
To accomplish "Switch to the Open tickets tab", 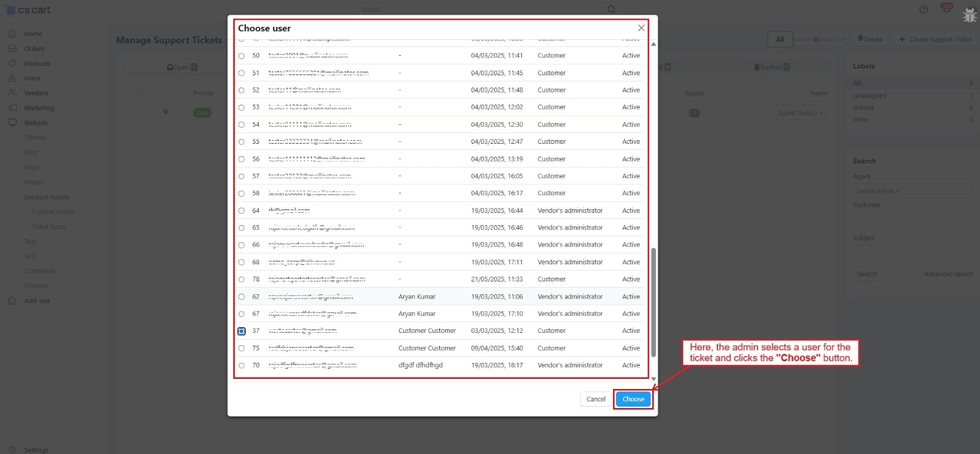I will (x=182, y=67).
